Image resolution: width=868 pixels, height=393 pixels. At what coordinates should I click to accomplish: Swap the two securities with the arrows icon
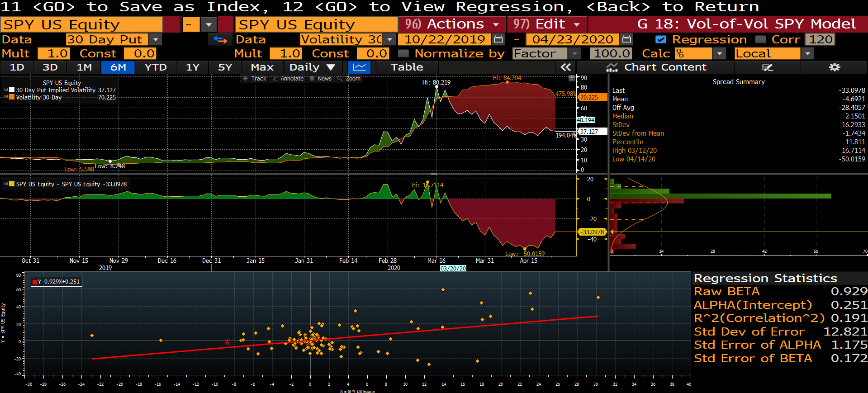pos(220,40)
